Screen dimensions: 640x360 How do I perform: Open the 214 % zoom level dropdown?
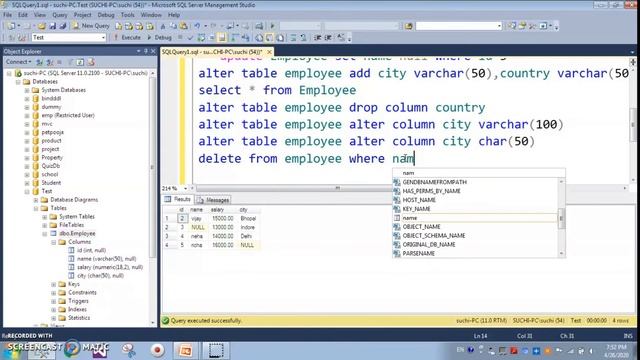[185, 189]
